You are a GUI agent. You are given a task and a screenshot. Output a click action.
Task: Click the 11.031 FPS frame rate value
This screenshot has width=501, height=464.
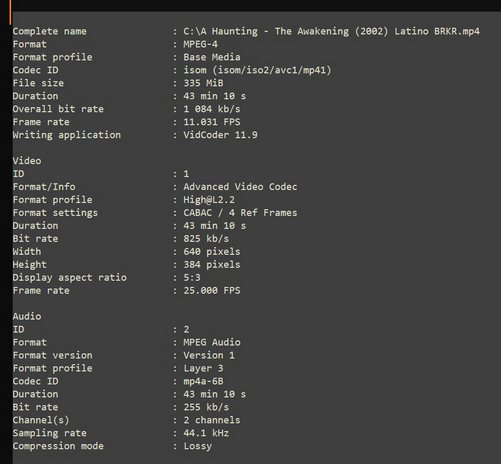[x=212, y=122]
